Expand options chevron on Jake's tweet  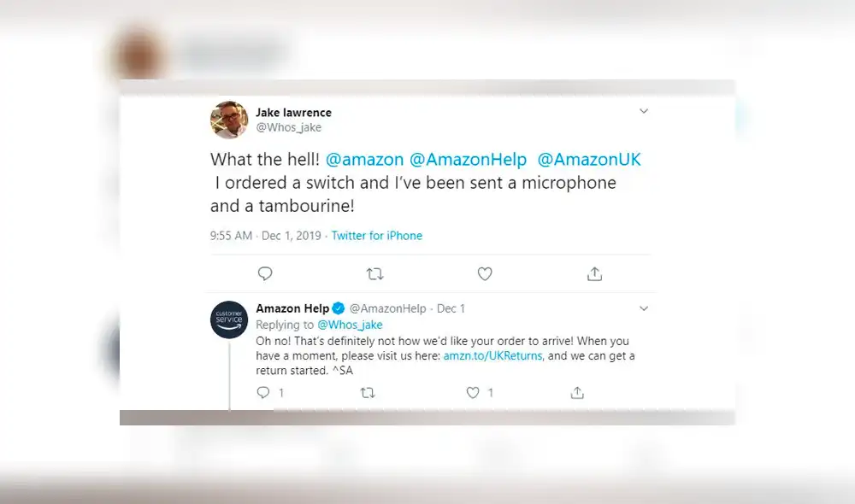[x=644, y=111]
